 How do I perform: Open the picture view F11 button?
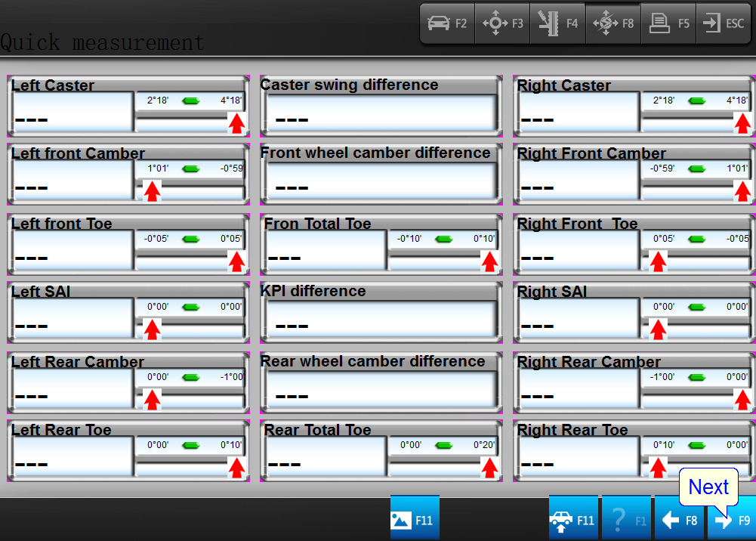click(x=414, y=519)
